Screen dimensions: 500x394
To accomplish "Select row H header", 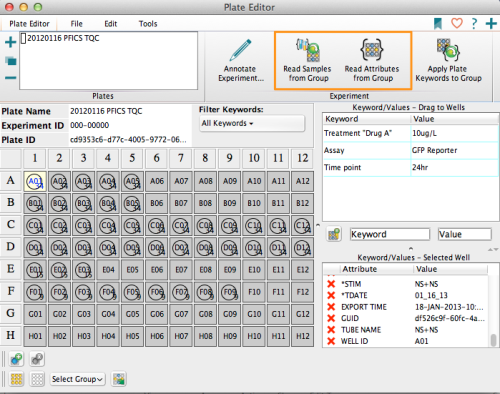I will coord(11,335).
